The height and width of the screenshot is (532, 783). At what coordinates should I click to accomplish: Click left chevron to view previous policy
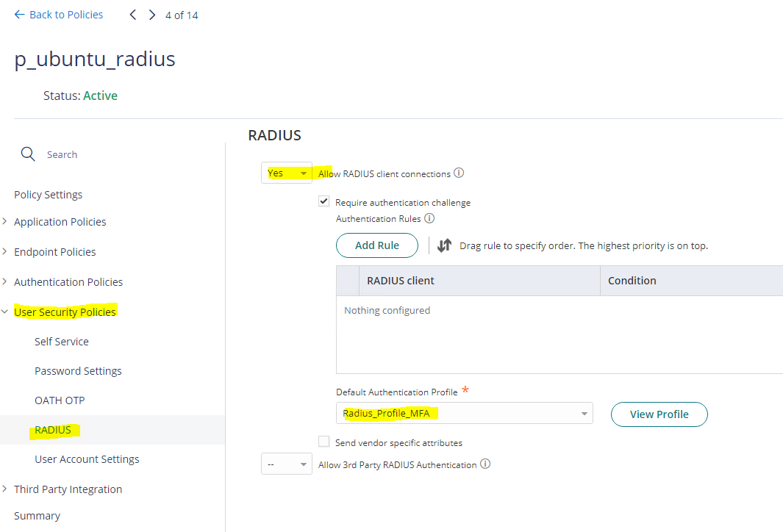(x=132, y=14)
